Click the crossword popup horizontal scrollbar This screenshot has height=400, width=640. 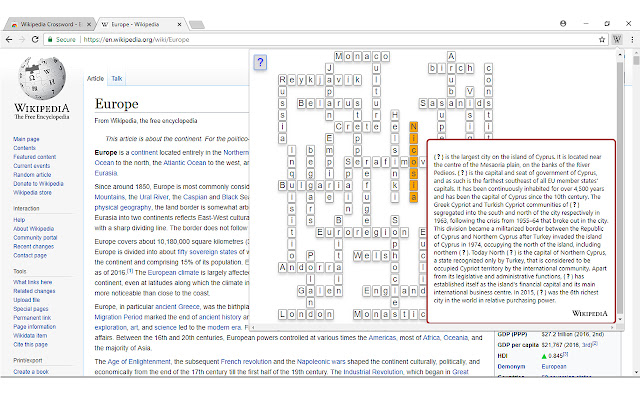(433, 327)
